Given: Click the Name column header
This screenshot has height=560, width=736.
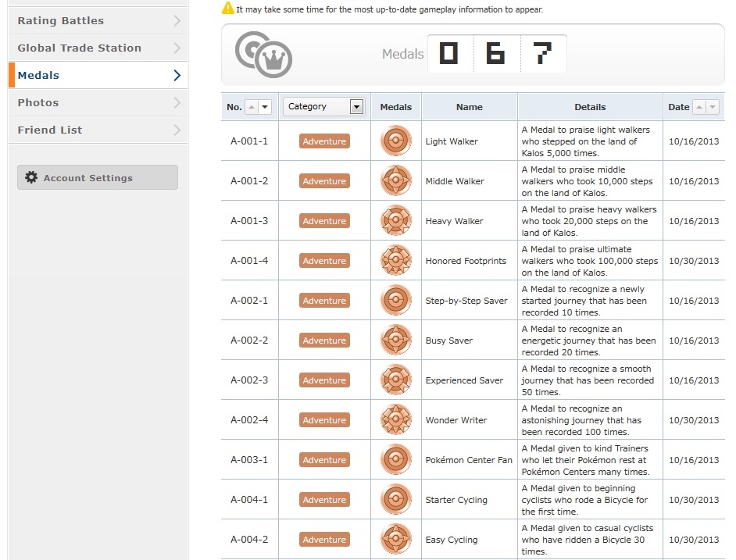Looking at the screenshot, I should click(469, 107).
